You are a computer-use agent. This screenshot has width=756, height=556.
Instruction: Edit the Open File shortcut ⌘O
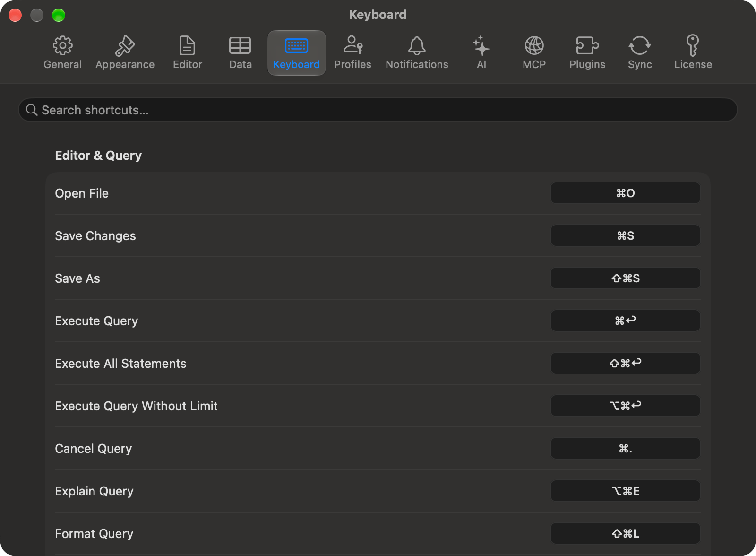tap(626, 193)
